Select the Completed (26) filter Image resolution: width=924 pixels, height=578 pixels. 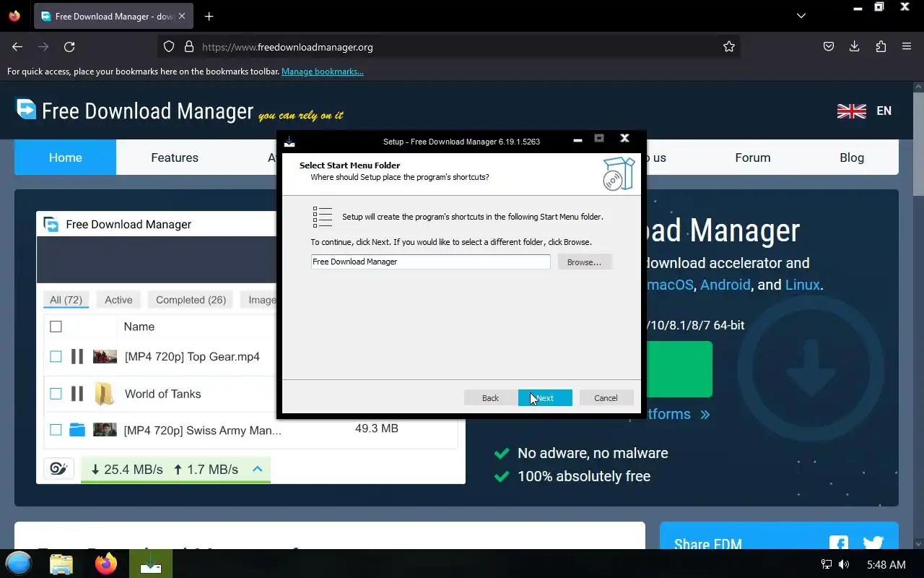pos(191,300)
